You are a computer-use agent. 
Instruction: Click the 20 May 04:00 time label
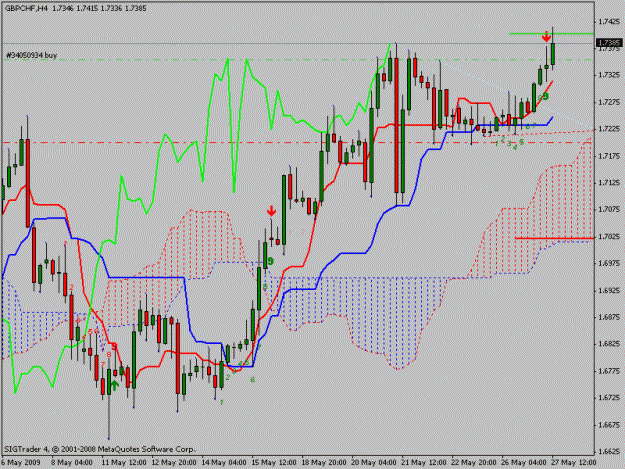pos(374,462)
